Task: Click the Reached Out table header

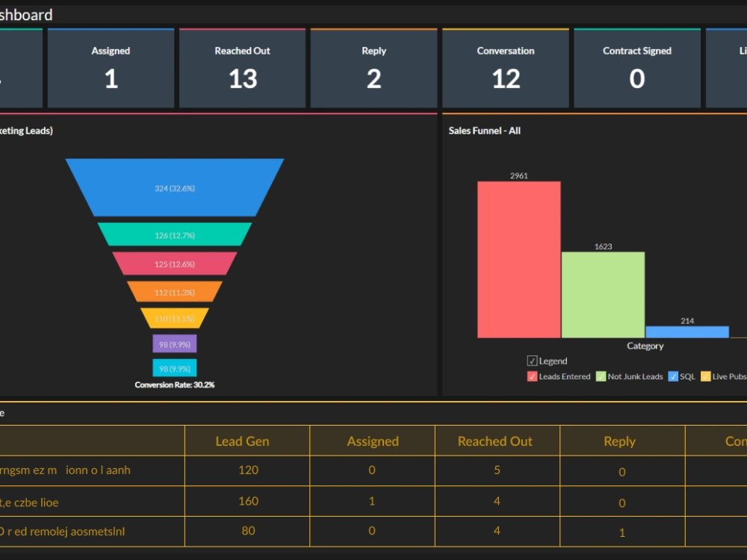Action: [x=496, y=441]
